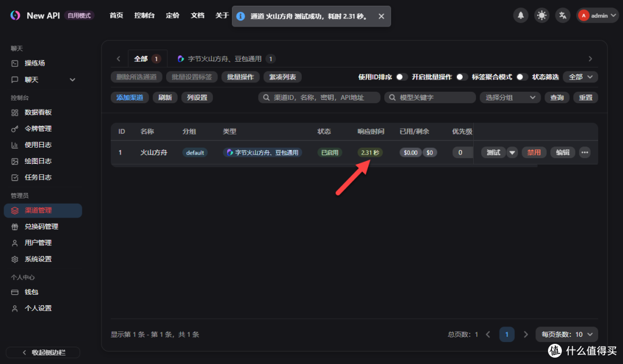Open the more options ellipsis menu
623x364 pixels.
click(x=584, y=153)
